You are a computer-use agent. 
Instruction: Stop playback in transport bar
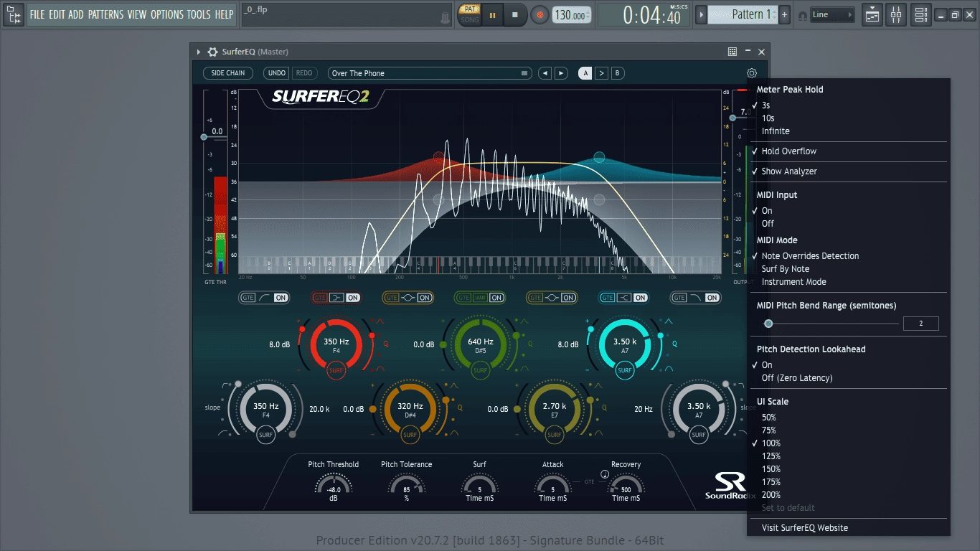click(x=514, y=15)
